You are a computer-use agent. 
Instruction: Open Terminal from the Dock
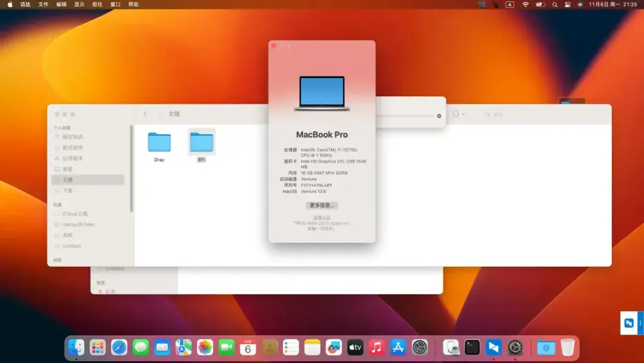pyautogui.click(x=472, y=348)
